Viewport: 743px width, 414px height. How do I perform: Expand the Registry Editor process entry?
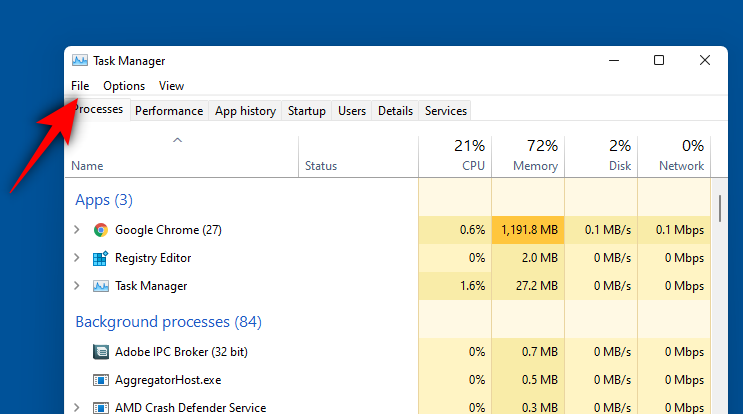pos(77,258)
